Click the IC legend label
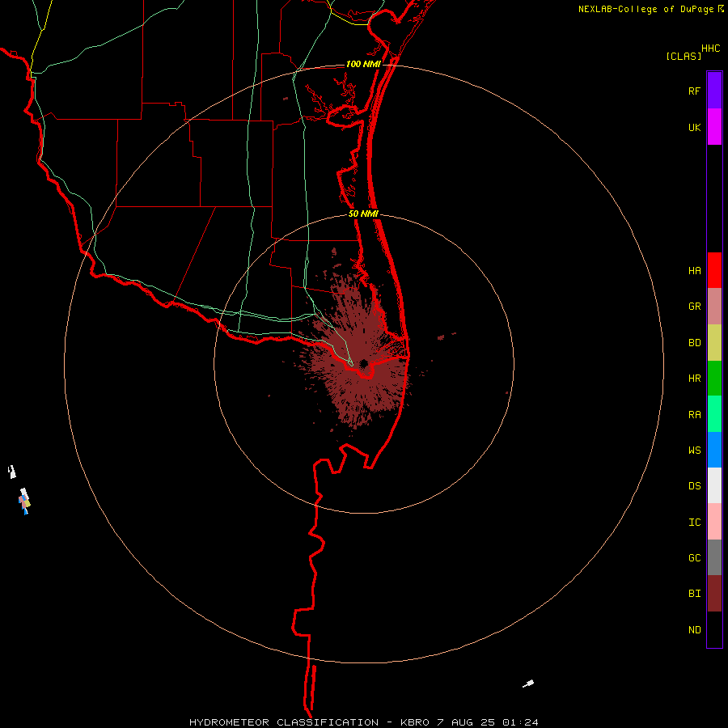Screen dimensions: 728x728 [x=694, y=522]
